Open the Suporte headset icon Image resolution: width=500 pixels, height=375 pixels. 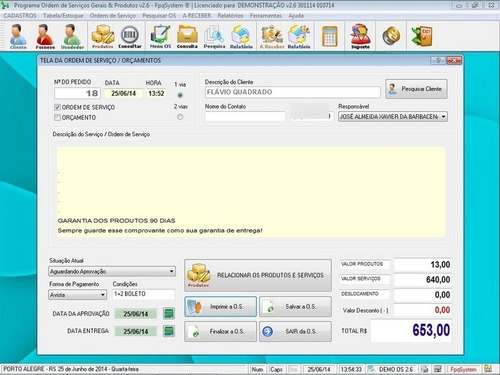click(360, 36)
